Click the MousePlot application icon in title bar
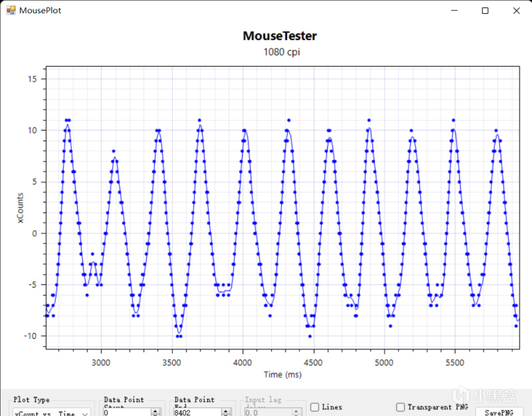Screen dimensions: 532x416 (11, 10)
